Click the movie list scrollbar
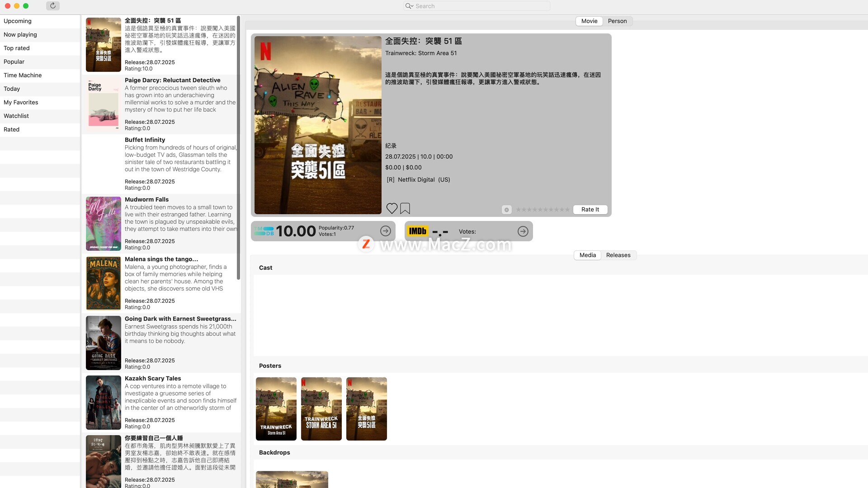Image resolution: width=868 pixels, height=488 pixels. tap(238, 147)
